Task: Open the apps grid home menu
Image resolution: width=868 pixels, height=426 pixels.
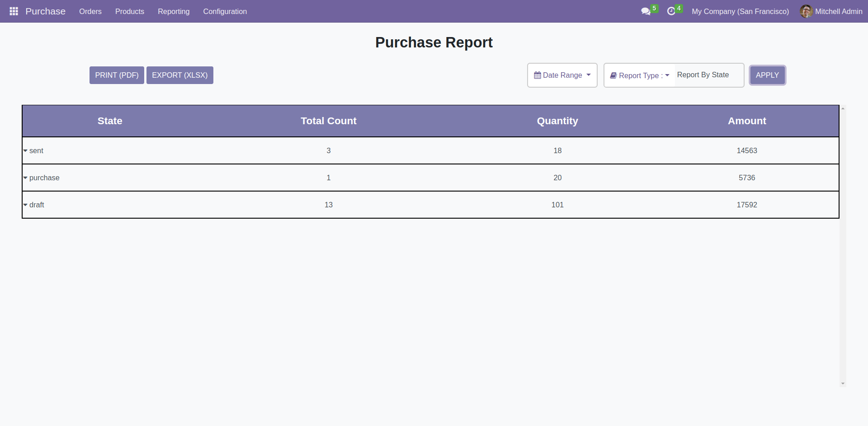Action: pyautogui.click(x=14, y=11)
